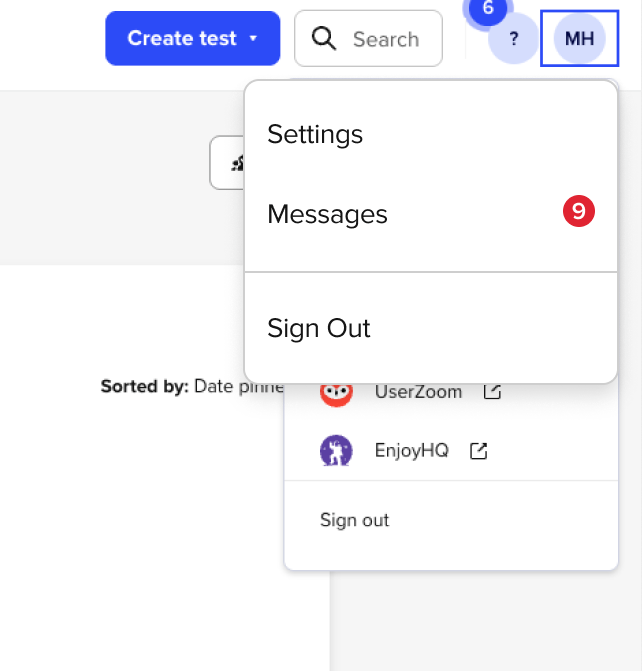The width and height of the screenshot is (642, 671).
Task: Select Settings from the profile menu
Action: click(x=431, y=134)
